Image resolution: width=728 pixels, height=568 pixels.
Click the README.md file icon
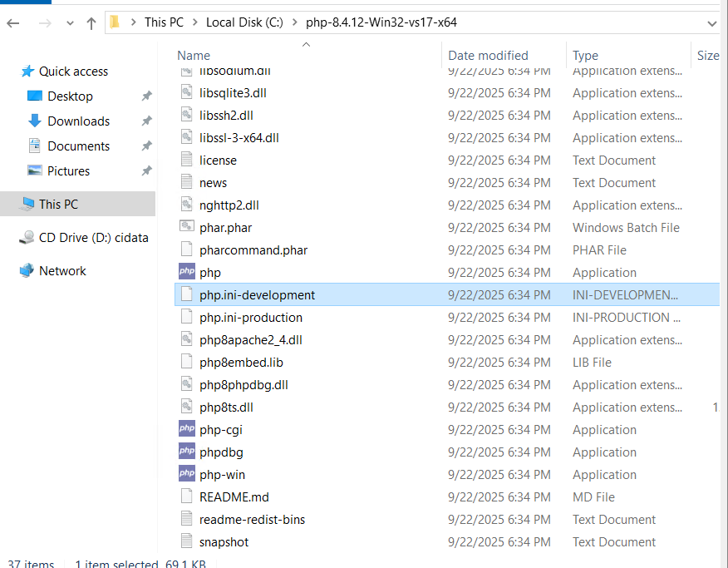(x=187, y=496)
